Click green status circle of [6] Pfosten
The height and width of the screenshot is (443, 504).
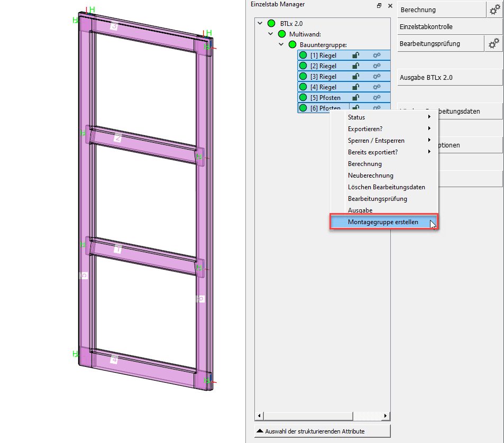(303, 108)
